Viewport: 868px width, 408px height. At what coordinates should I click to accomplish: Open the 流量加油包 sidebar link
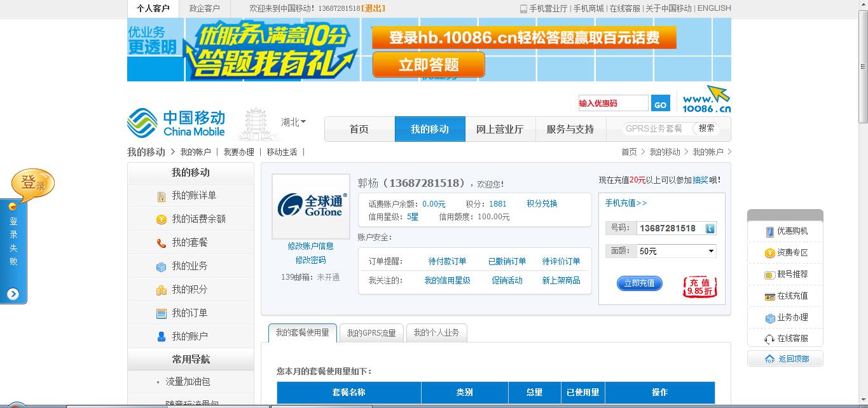pyautogui.click(x=188, y=382)
